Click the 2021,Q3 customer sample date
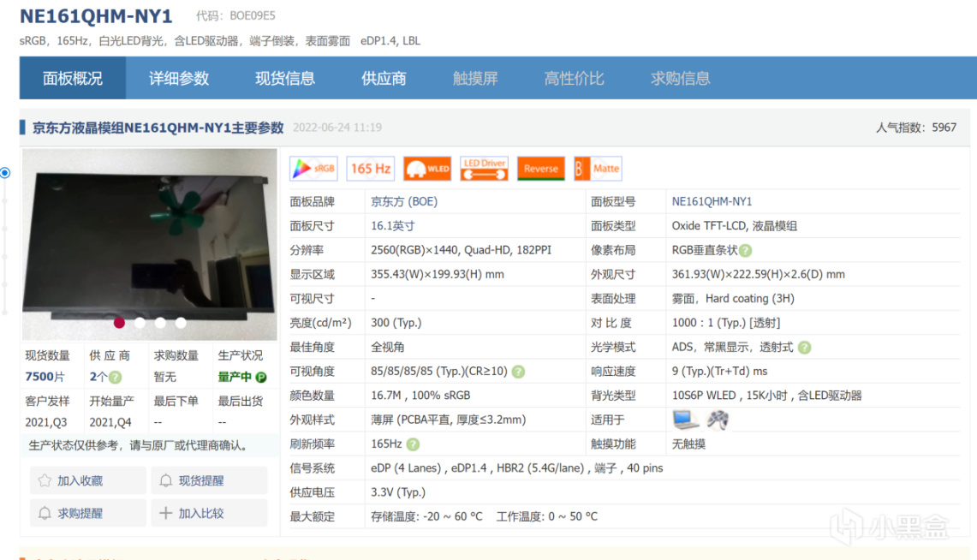The width and height of the screenshot is (977, 560). [x=46, y=422]
